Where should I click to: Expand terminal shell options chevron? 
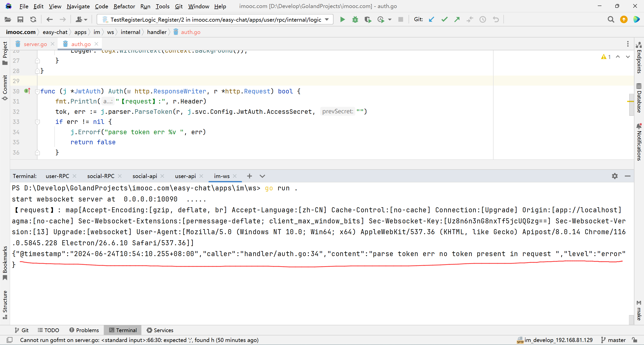[262, 176]
